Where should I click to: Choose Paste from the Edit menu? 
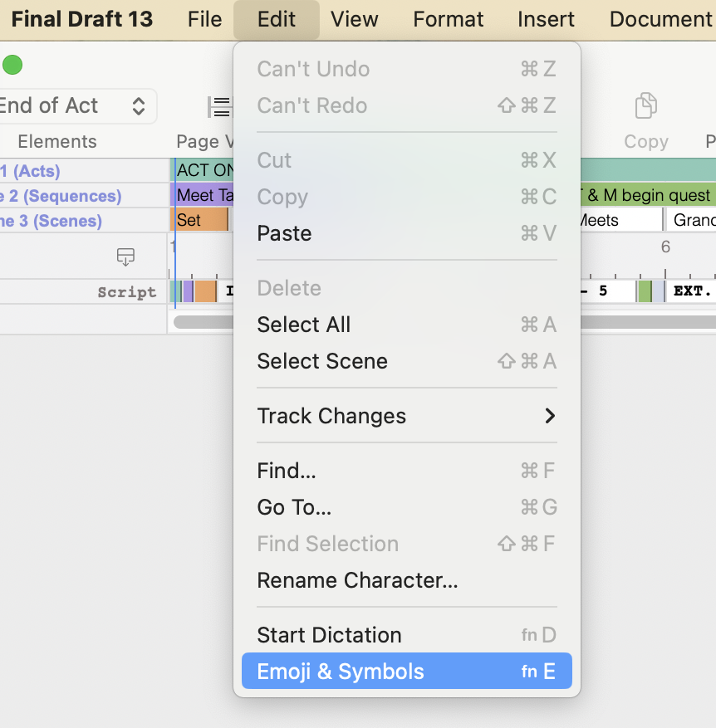pos(284,233)
